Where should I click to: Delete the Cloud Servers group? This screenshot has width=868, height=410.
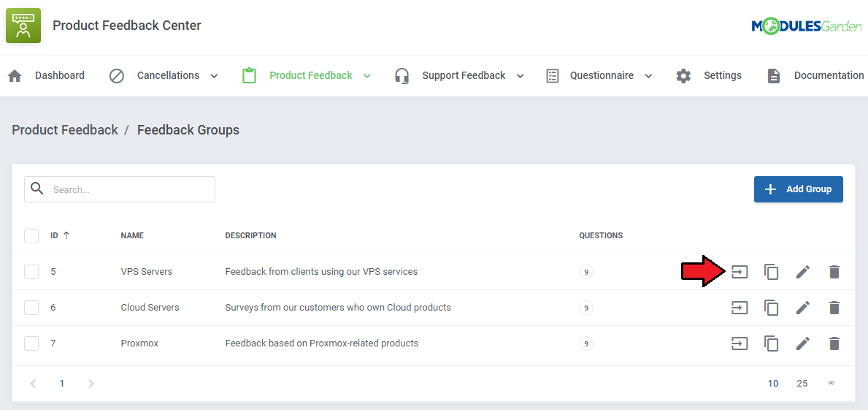(834, 308)
